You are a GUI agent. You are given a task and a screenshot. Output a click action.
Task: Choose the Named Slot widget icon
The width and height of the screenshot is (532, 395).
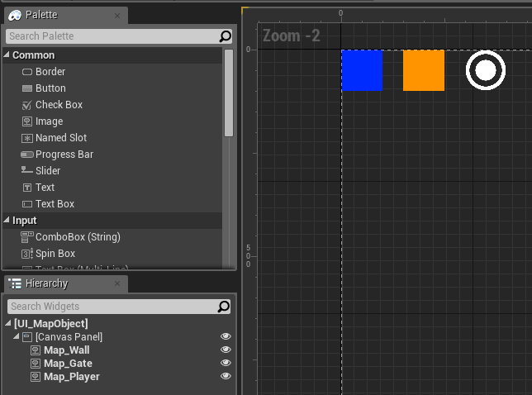click(x=27, y=138)
